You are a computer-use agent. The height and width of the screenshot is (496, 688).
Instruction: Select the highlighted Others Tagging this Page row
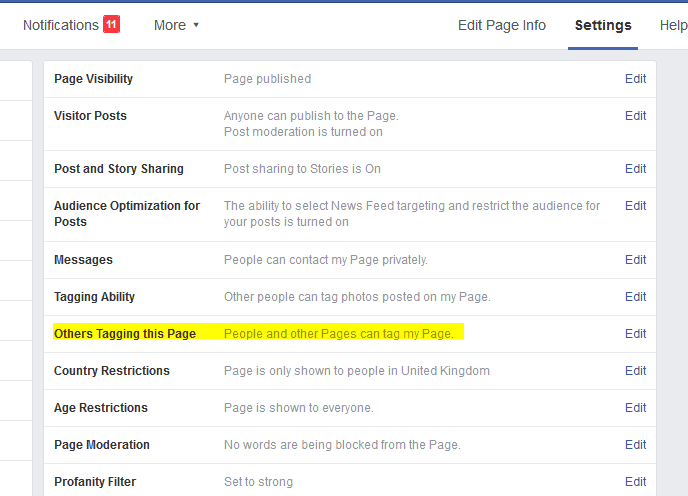pyautogui.click(x=350, y=334)
